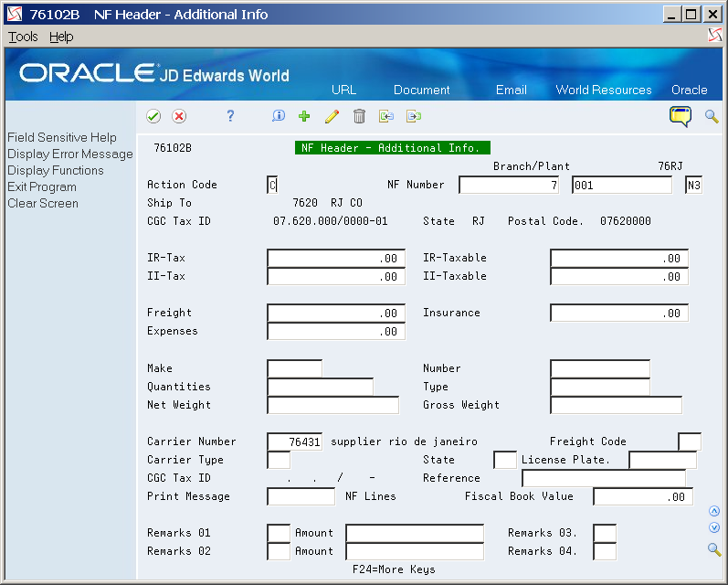Viewport: 728px width, 585px height.
Task: Click the Remarks 01 code field
Action: tap(279, 533)
